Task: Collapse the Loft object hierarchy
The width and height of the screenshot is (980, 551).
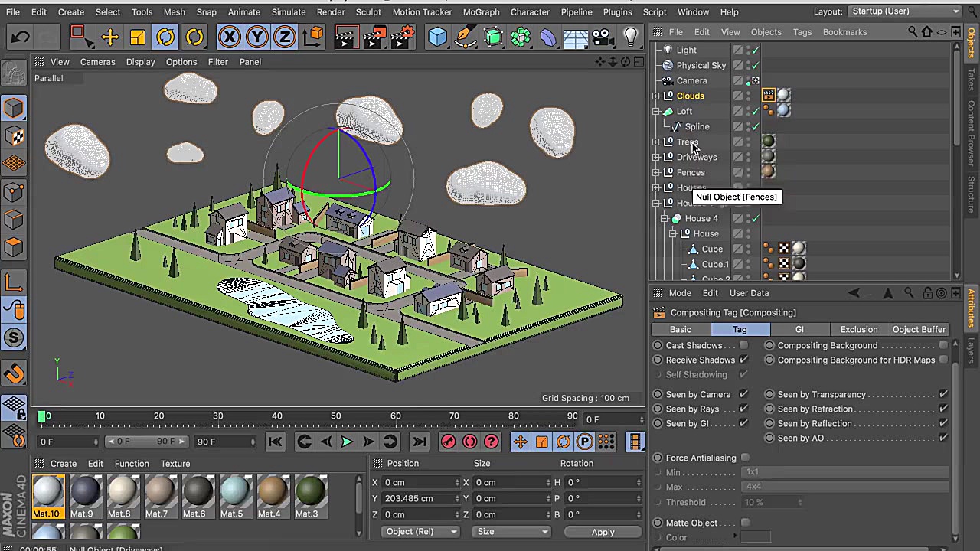Action: click(656, 111)
